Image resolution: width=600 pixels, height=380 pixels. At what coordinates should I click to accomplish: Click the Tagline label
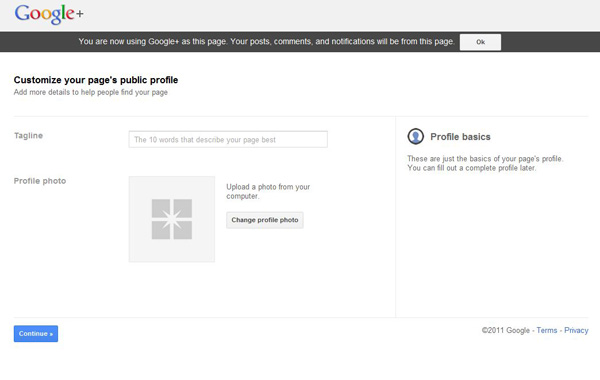pos(28,136)
